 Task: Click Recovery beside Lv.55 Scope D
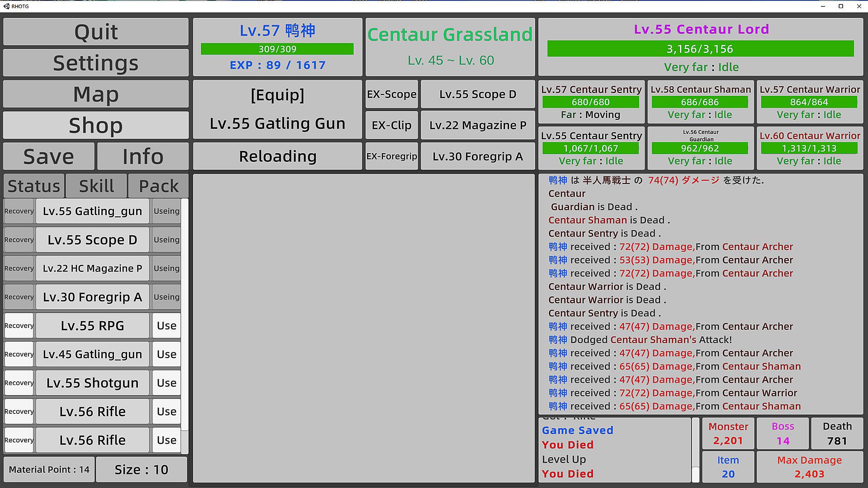pos(19,240)
